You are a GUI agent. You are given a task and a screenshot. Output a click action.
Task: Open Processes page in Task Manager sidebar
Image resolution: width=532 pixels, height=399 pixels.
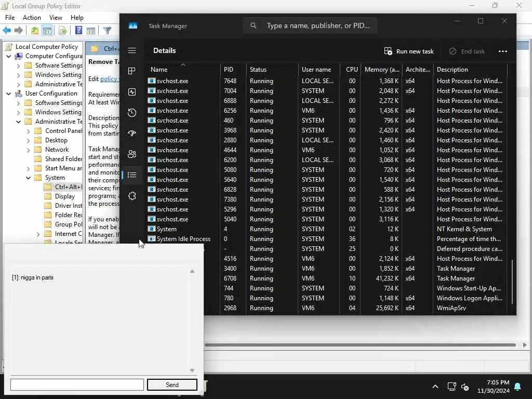tap(132, 71)
